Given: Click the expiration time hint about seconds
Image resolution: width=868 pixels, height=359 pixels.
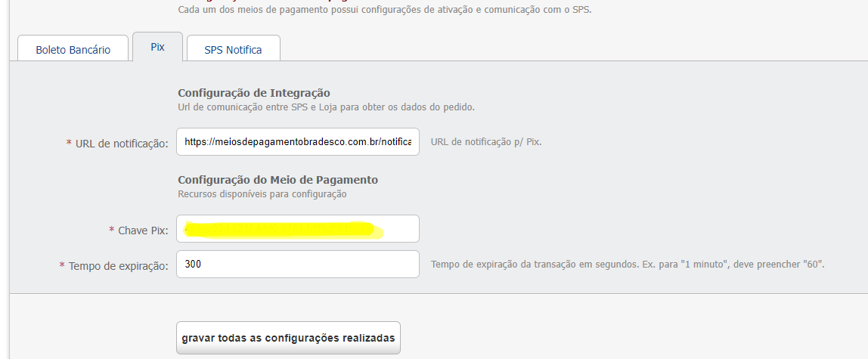Looking at the screenshot, I should tap(628, 265).
